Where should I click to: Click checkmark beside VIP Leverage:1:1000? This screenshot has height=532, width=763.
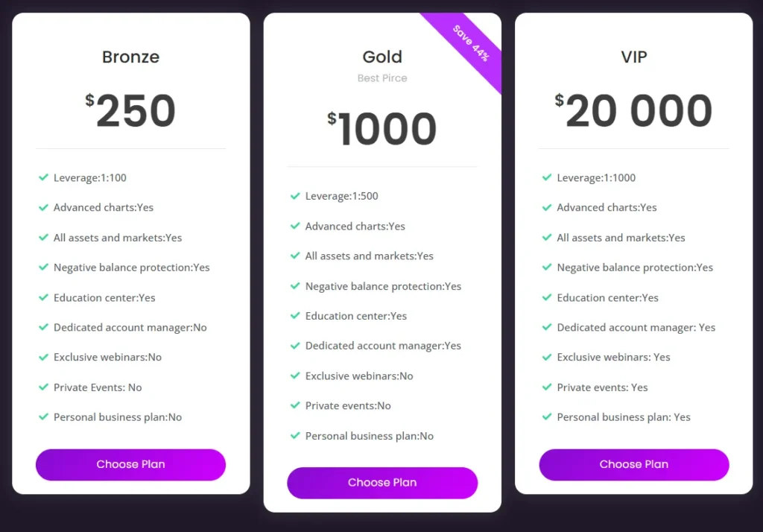pyautogui.click(x=547, y=178)
